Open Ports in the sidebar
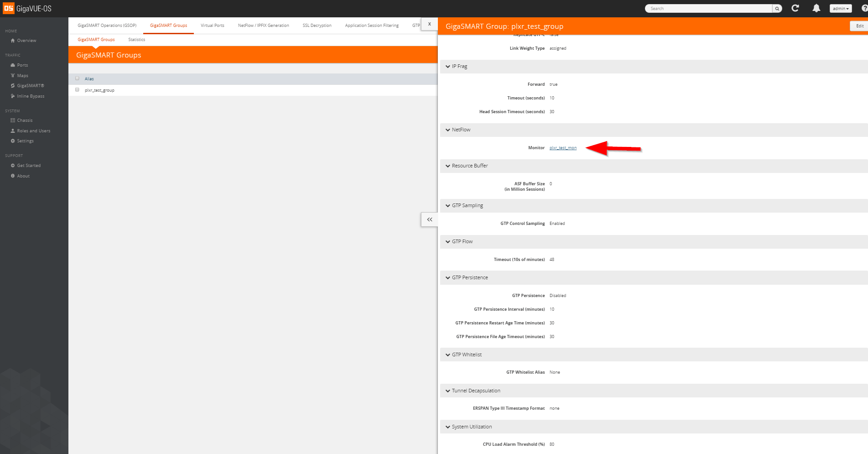 pos(22,65)
